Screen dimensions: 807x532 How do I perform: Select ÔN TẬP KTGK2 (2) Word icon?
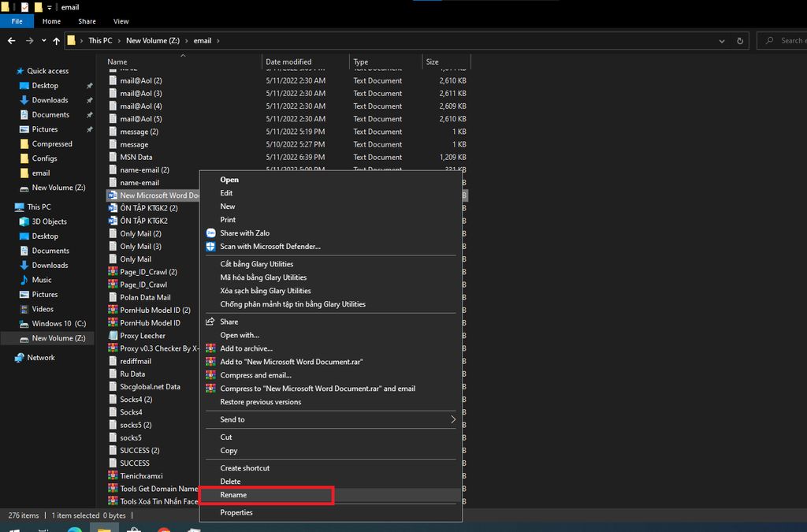point(113,208)
